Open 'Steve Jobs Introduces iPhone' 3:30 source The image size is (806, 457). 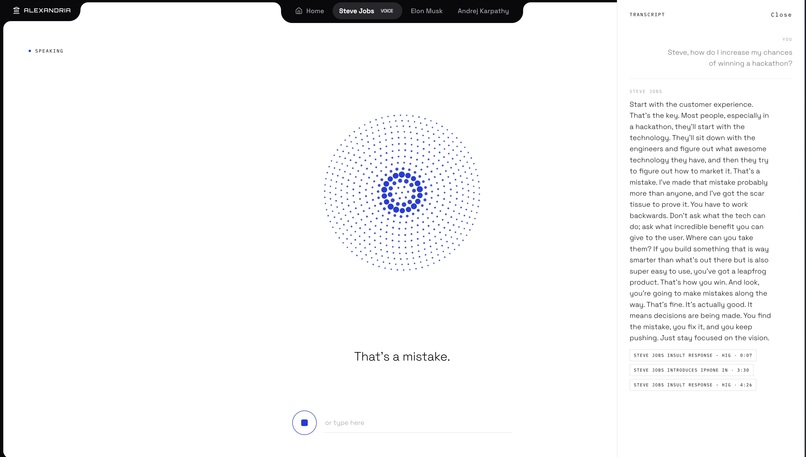point(691,370)
